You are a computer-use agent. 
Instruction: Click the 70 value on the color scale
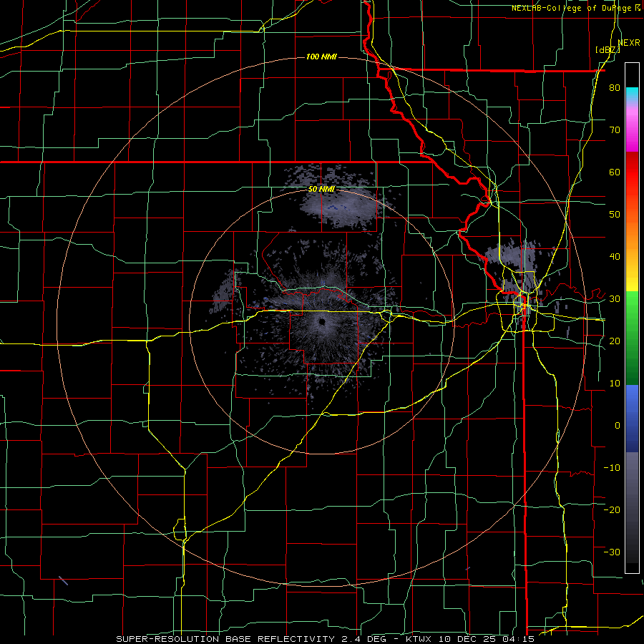[615, 130]
